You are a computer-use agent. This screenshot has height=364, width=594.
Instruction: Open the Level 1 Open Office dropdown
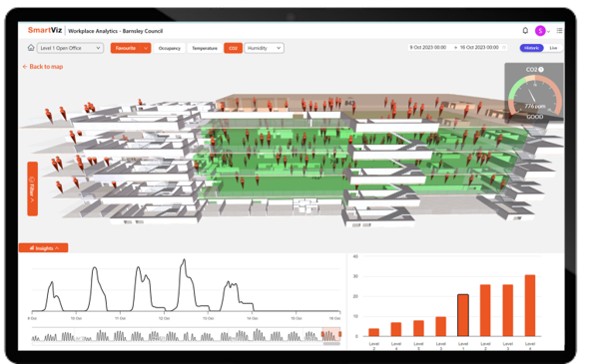point(71,48)
